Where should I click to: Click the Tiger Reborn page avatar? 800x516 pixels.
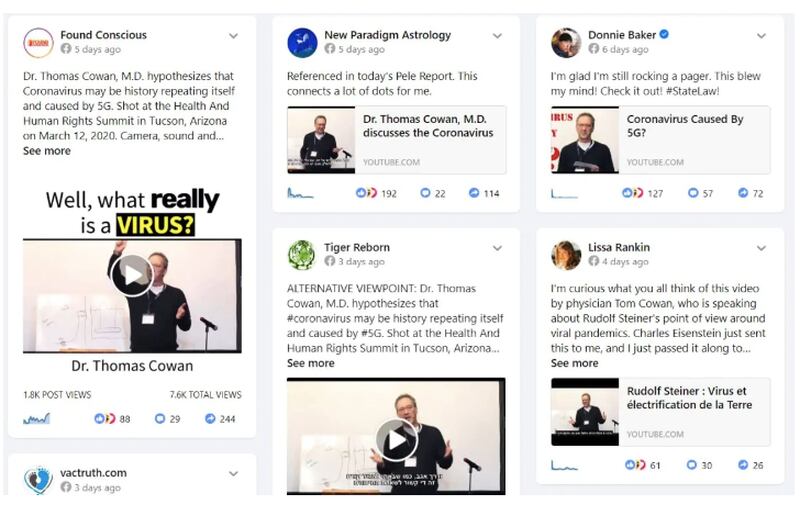click(x=302, y=255)
